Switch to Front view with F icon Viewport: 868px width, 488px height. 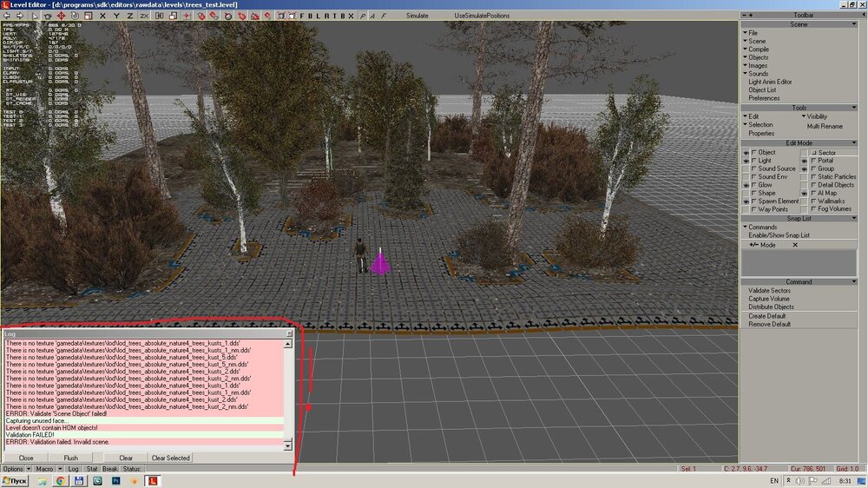click(x=302, y=16)
